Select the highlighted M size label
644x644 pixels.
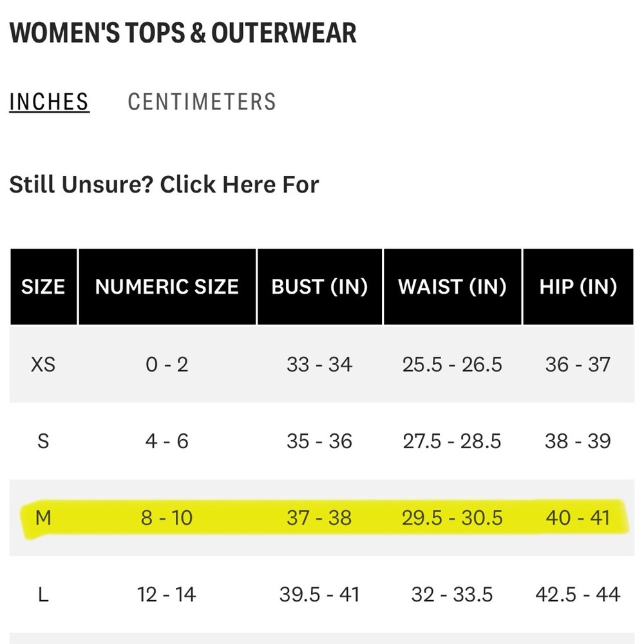(x=43, y=518)
